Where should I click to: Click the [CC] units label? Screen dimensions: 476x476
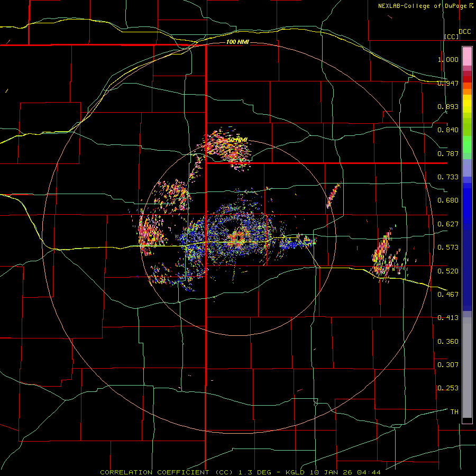click(x=452, y=36)
